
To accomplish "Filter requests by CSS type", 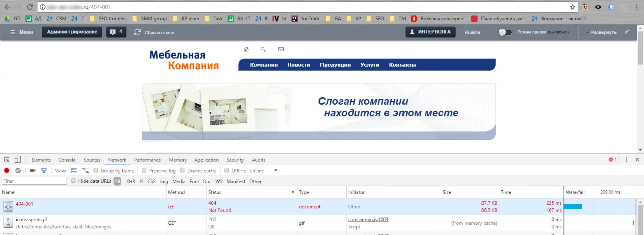I will pyautogui.click(x=151, y=181).
